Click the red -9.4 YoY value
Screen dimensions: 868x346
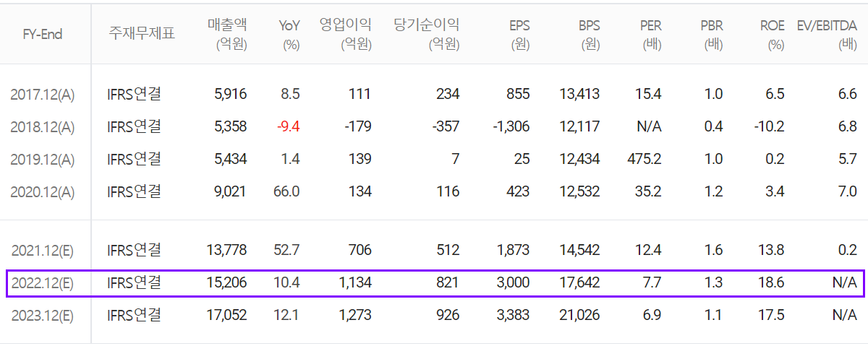[x=289, y=126]
